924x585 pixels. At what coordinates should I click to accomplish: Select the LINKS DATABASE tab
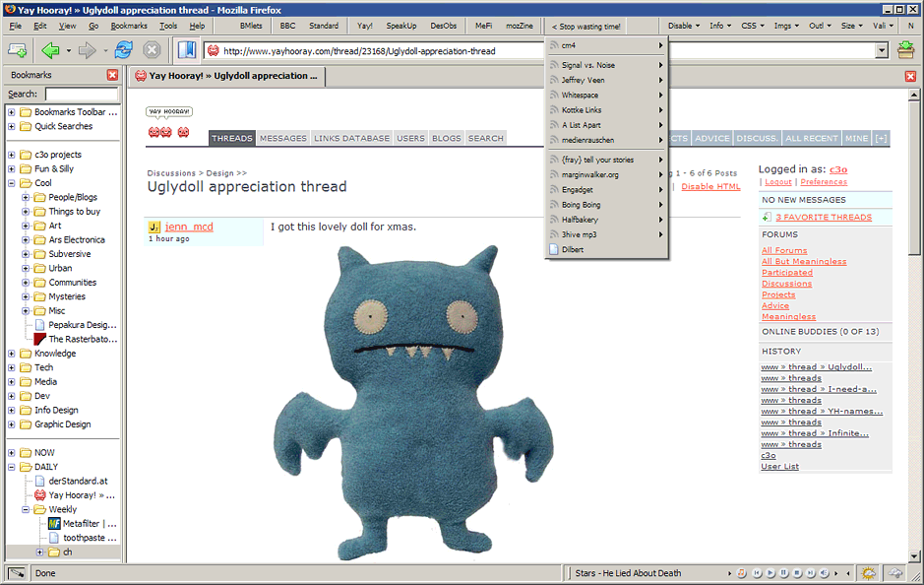point(351,138)
